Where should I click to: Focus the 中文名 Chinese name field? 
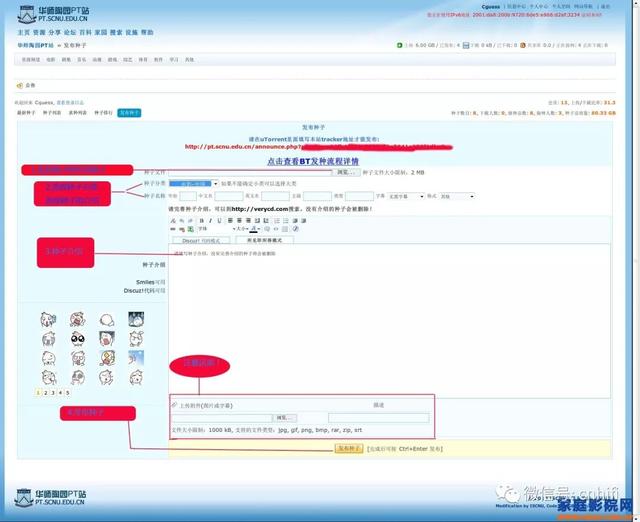click(x=229, y=196)
